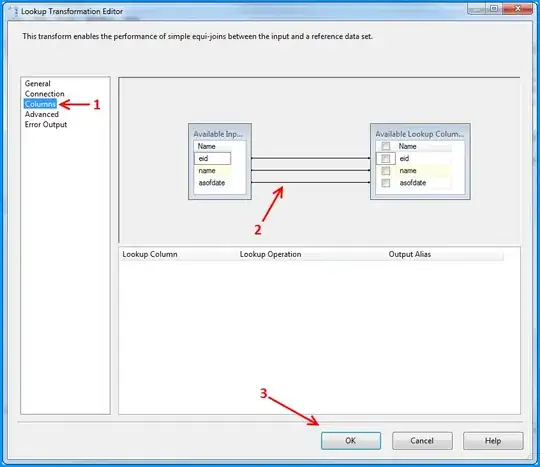The height and width of the screenshot is (467, 540).
Task: Click the eid label in Available Lookup Columns
Action: tap(404, 158)
